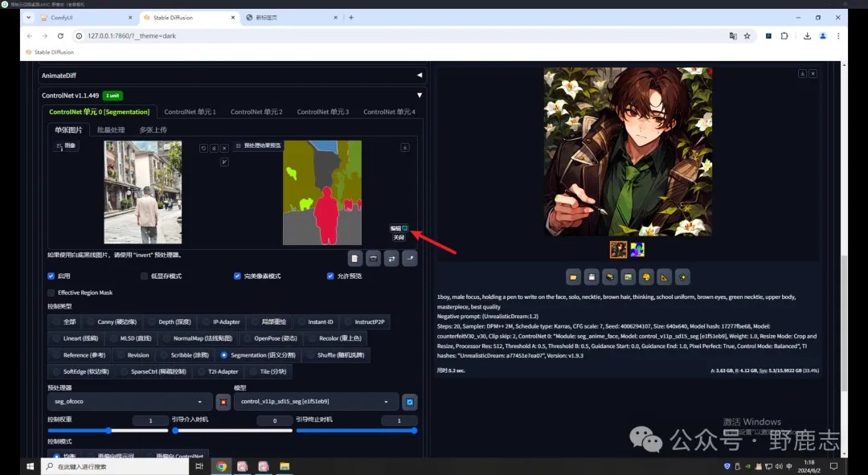Screen dimensions: 868x475
Task: Open the output images folder icon
Action: [x=574, y=276]
